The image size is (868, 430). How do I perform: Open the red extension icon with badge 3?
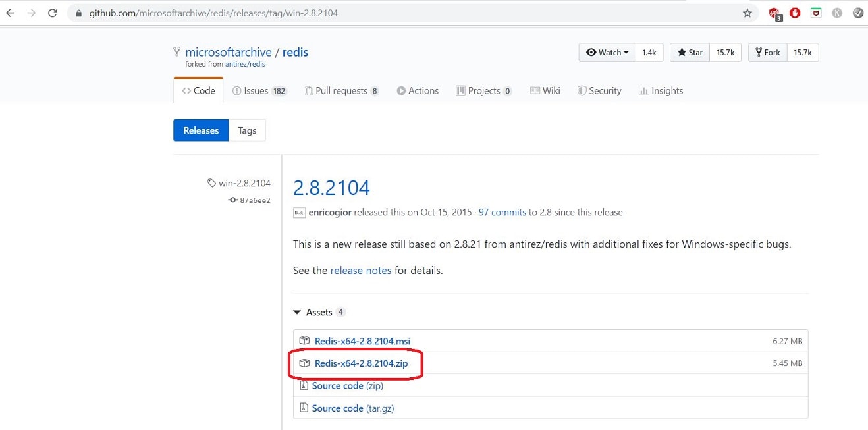pos(775,13)
